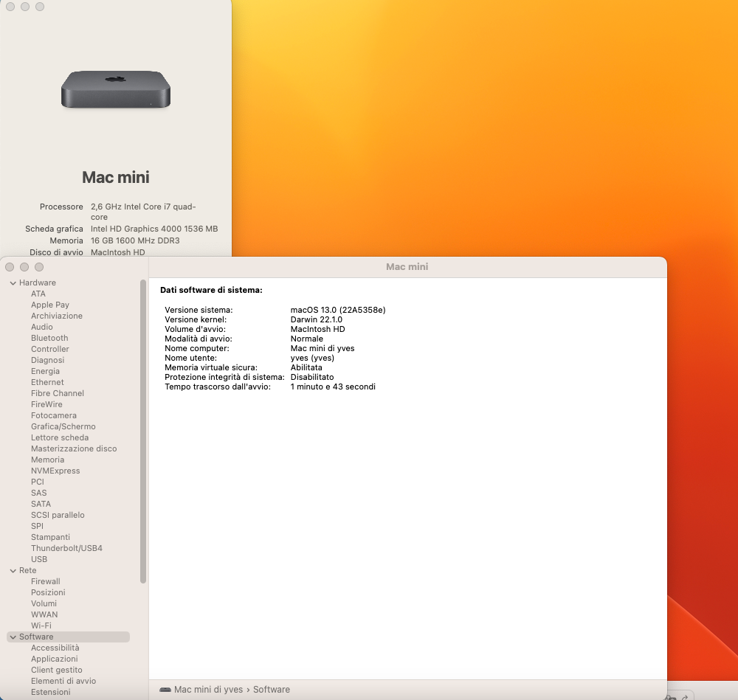The height and width of the screenshot is (700, 738).
Task: Select Thunderbolt/USB4 entry
Action: pyautogui.click(x=66, y=548)
